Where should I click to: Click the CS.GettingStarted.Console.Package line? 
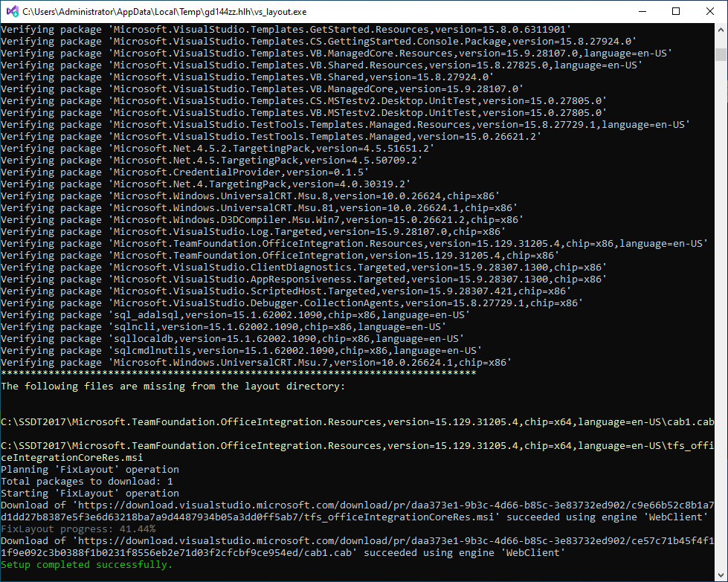point(318,42)
